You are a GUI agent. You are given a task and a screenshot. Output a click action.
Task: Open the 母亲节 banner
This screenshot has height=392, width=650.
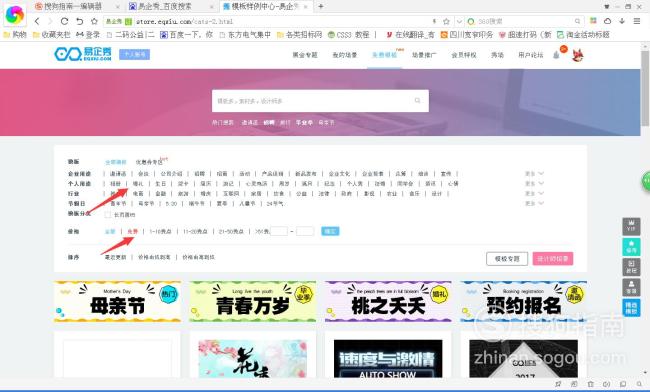pos(117,301)
